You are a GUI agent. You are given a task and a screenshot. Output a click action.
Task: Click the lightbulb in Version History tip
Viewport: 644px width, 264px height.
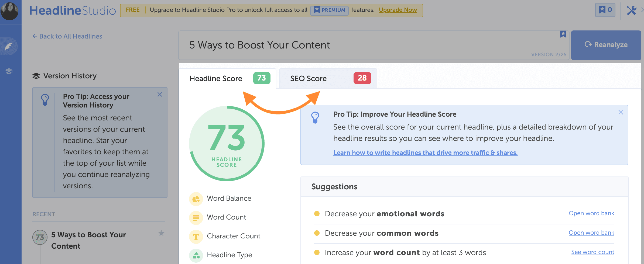[45, 100]
